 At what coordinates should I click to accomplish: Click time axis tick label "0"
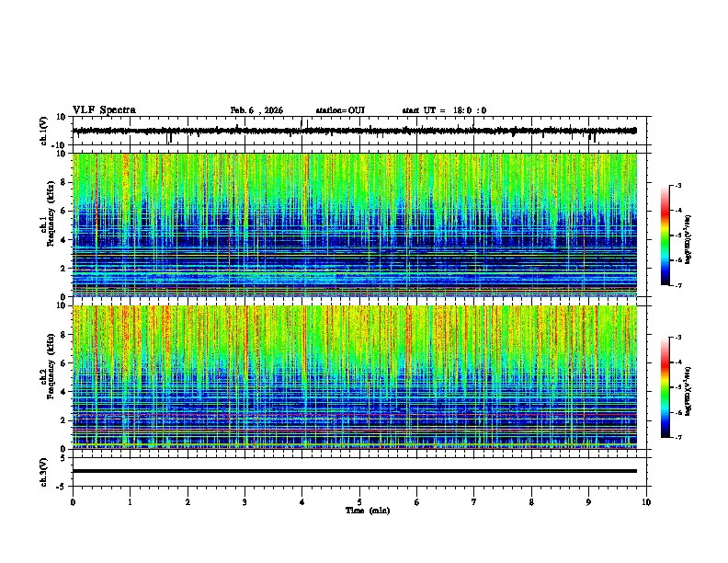click(x=73, y=502)
